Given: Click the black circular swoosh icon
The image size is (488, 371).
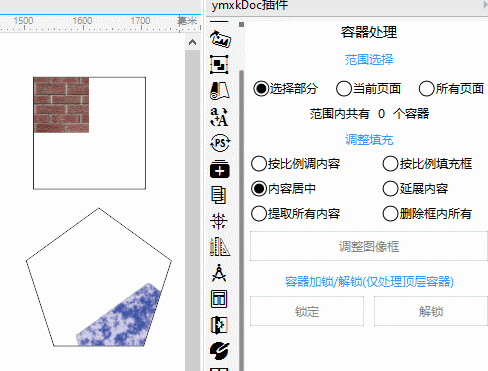Looking at the screenshot, I should point(220,351).
